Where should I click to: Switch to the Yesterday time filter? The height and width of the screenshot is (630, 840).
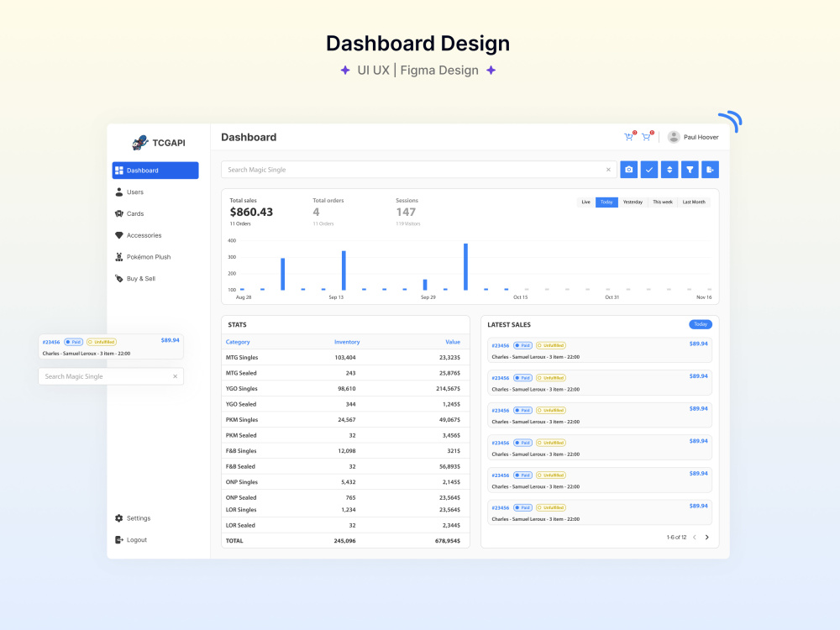point(633,202)
